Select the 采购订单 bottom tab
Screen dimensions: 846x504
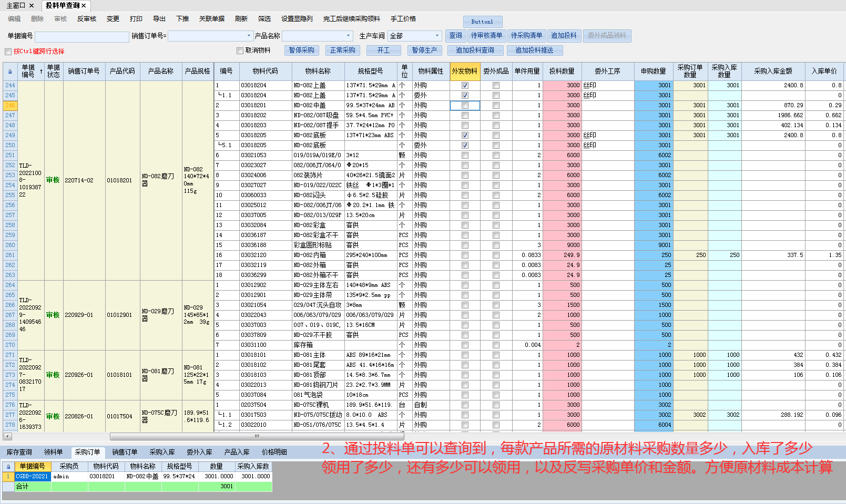click(x=87, y=452)
